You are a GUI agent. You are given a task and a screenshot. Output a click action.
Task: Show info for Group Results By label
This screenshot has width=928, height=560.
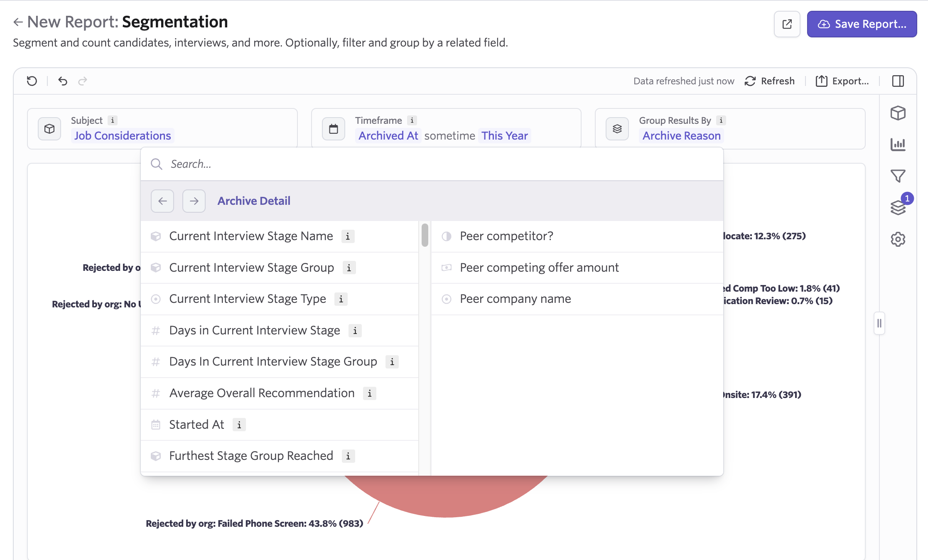tap(721, 120)
